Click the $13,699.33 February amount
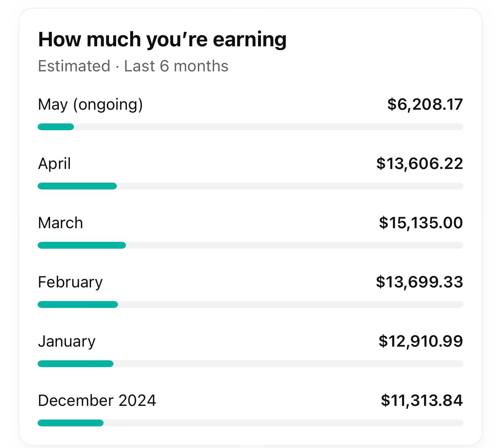 point(419,282)
